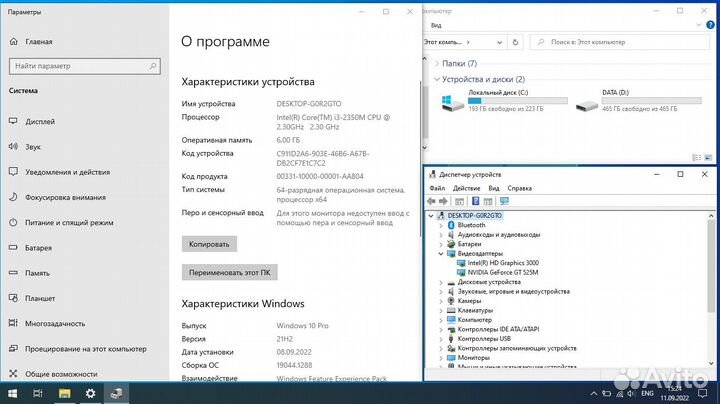Click Device Manager properties toolbar icon
The height and width of the screenshot is (404, 720).
pos(459,201)
